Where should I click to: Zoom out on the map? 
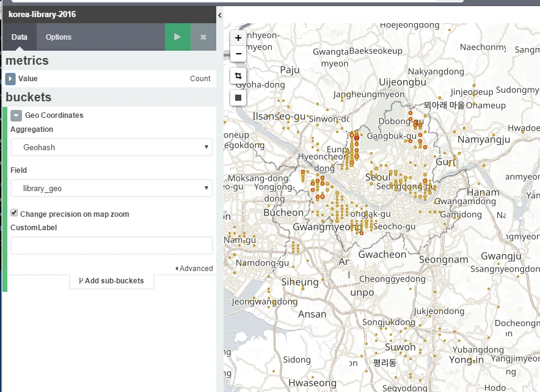pos(238,54)
